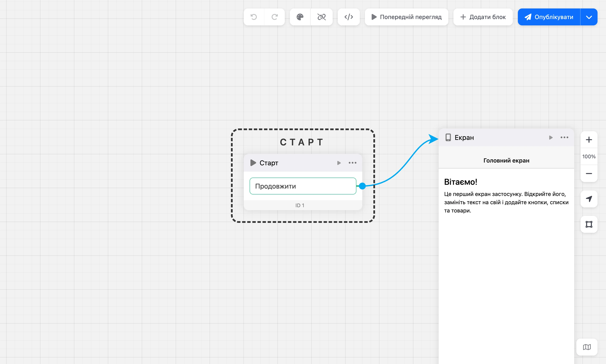Expand the publish options dropdown arrow
The width and height of the screenshot is (606, 364).
[589, 17]
